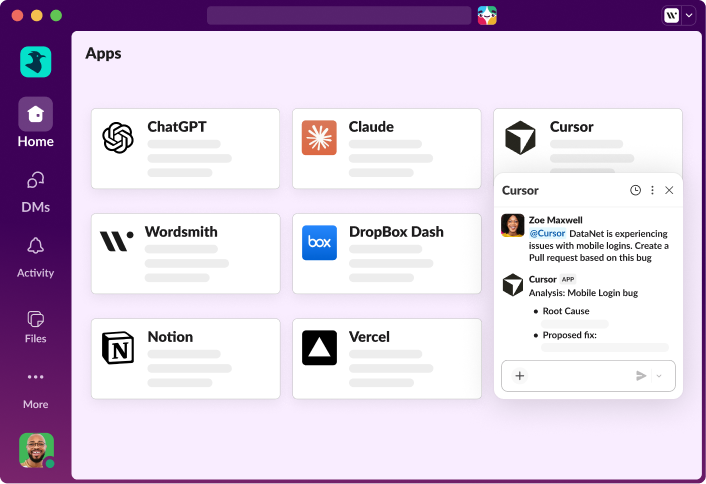706x484 pixels.
Task: Click the Cursor app avatar in chat
Action: [512, 285]
